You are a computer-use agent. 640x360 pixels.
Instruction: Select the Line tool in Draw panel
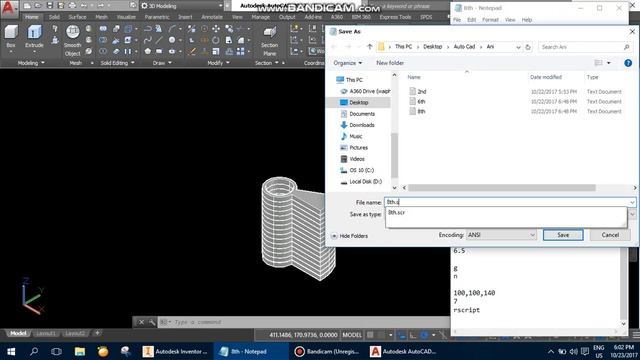tap(159, 40)
